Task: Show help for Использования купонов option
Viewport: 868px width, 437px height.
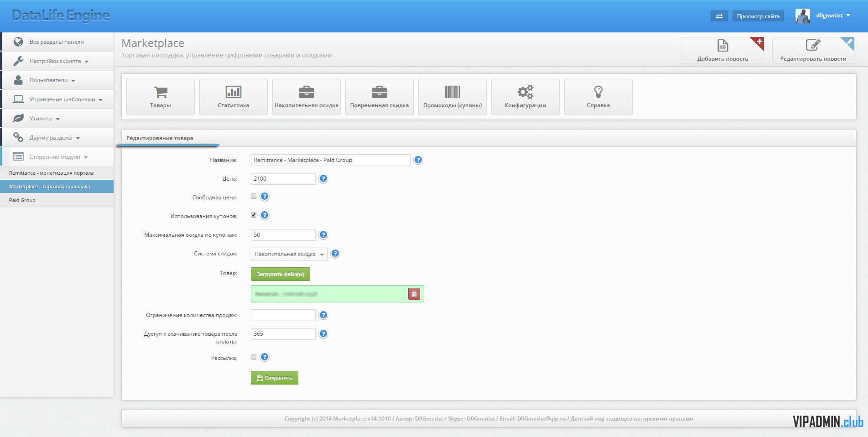Action: [265, 215]
